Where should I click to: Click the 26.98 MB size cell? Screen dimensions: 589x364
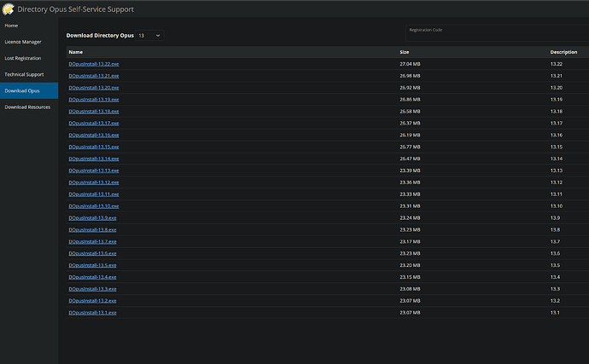pyautogui.click(x=410, y=76)
